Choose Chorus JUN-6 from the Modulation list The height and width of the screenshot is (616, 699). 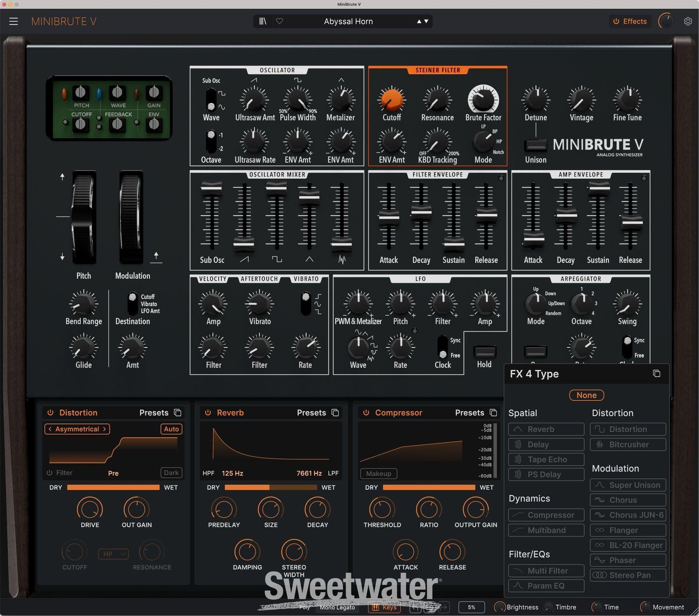628,515
